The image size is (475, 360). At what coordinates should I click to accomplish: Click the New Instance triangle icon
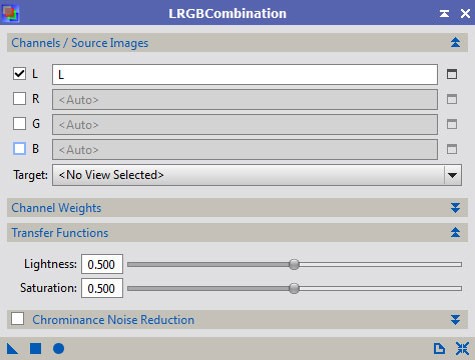coord(12,349)
